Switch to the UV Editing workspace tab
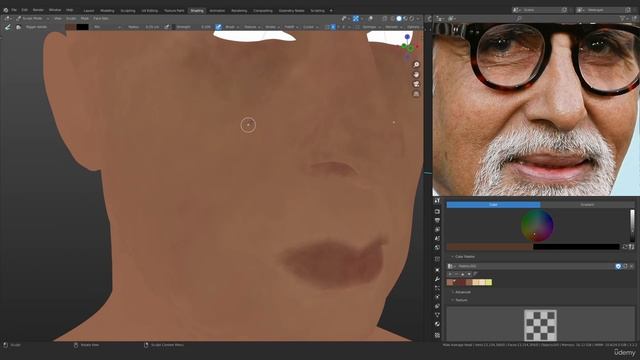Screen dimensions: 640x360 coord(149,11)
